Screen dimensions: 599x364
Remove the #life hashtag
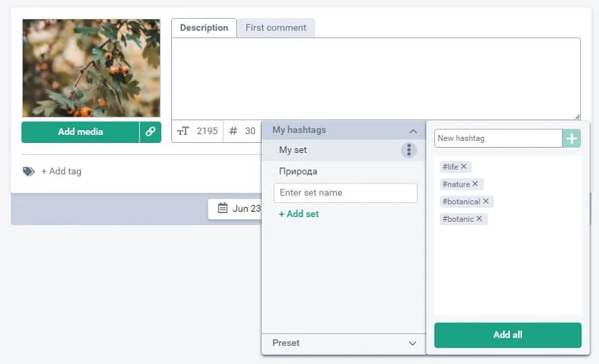click(464, 166)
